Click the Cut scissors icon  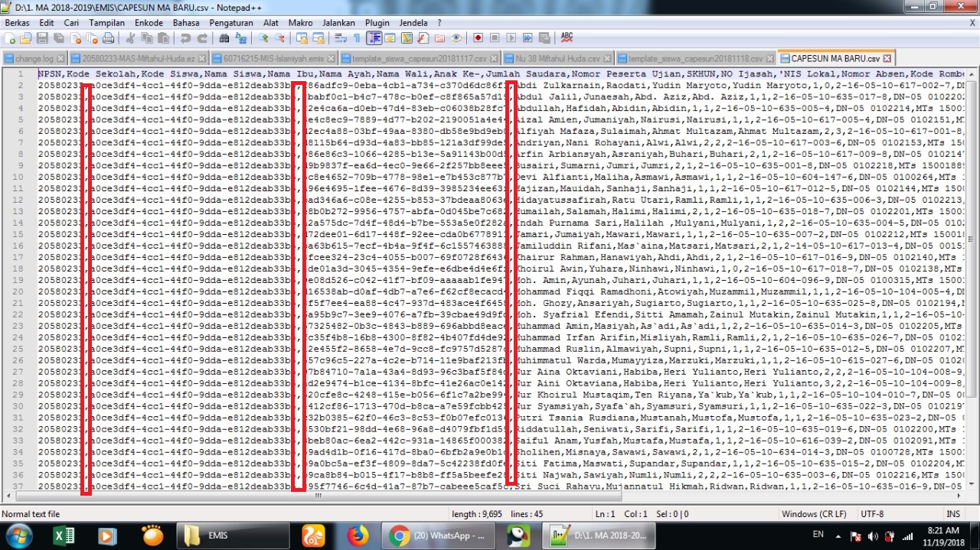click(x=130, y=38)
